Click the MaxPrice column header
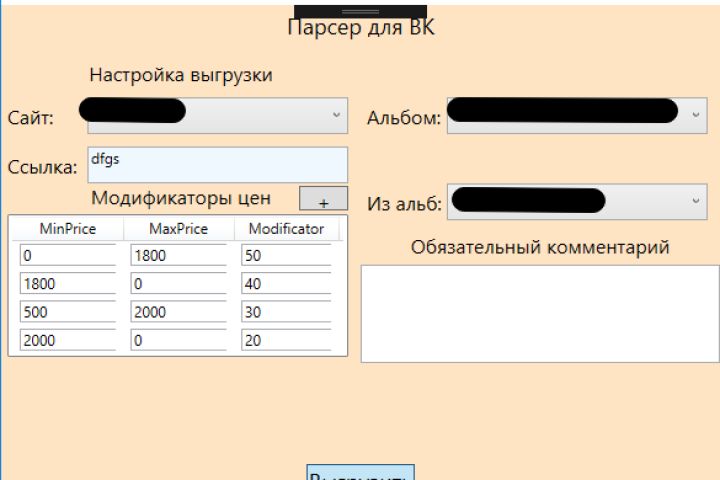This screenshot has height=480, width=720. tap(179, 229)
